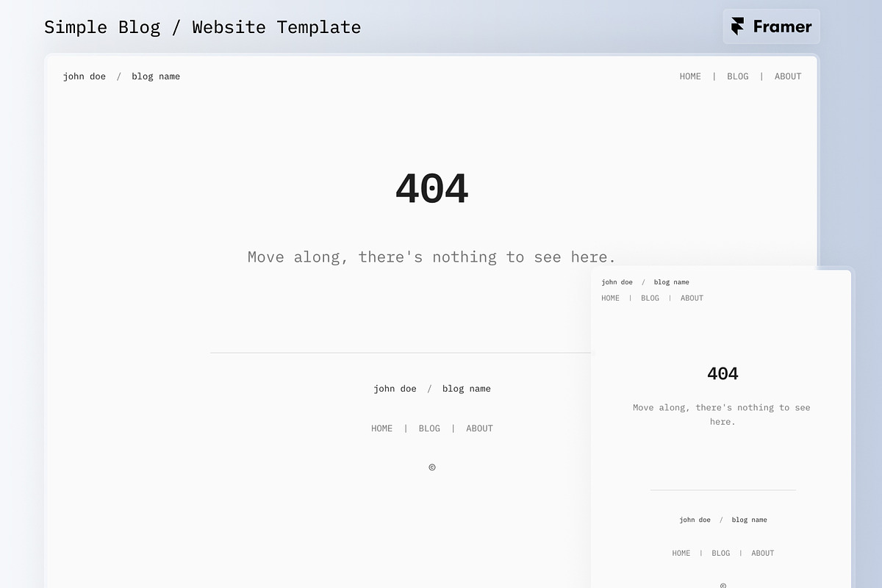
Task: Click the Framer logo badge
Action: pyautogui.click(x=771, y=26)
